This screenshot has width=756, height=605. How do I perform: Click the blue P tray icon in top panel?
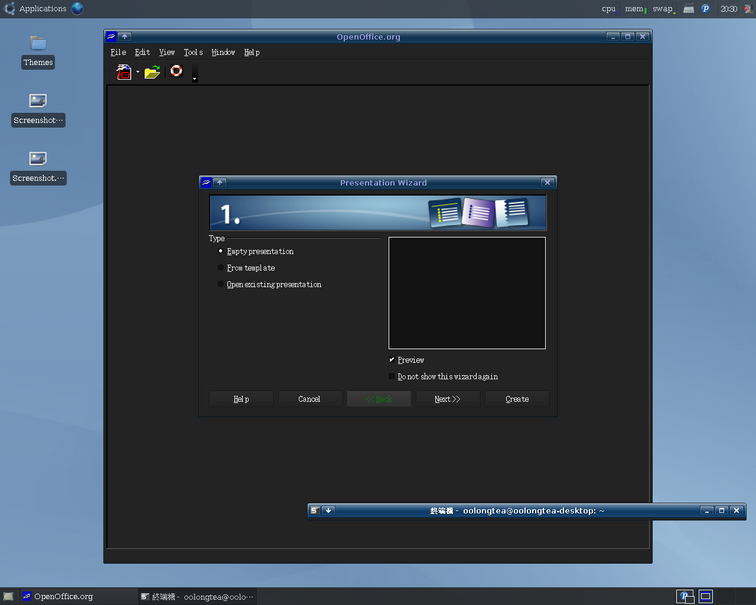click(x=705, y=9)
